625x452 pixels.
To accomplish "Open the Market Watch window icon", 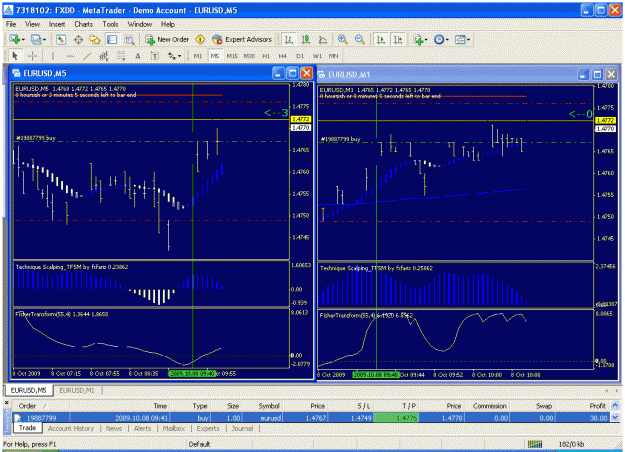I will 61,39.
